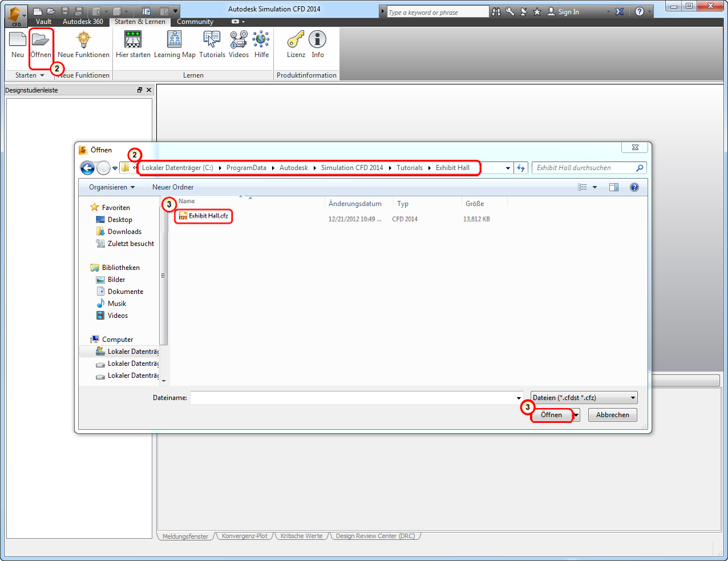Open the Community tab
This screenshot has height=561, width=728.
195,22
